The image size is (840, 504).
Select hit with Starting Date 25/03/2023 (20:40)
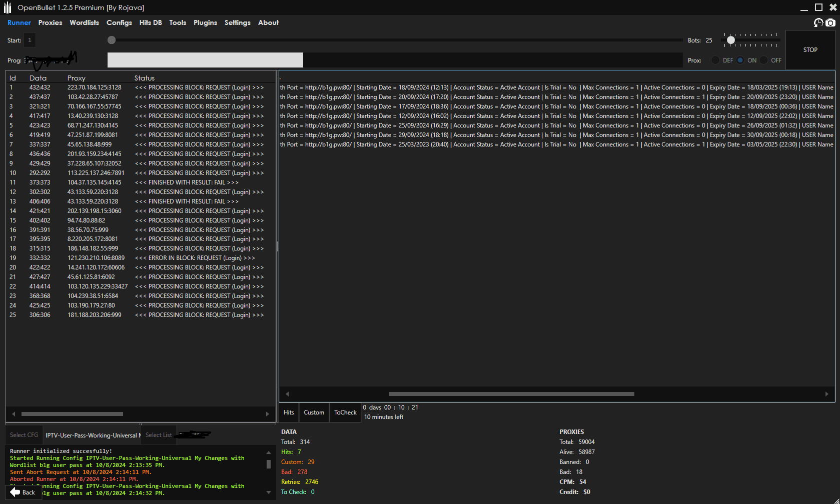pos(557,144)
